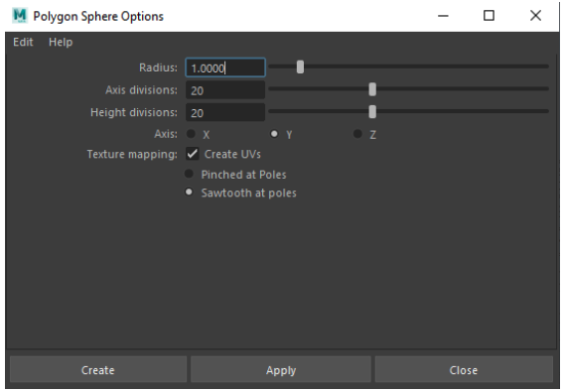The width and height of the screenshot is (565, 392).
Task: Click the Maya icon in title bar
Action: point(20,16)
